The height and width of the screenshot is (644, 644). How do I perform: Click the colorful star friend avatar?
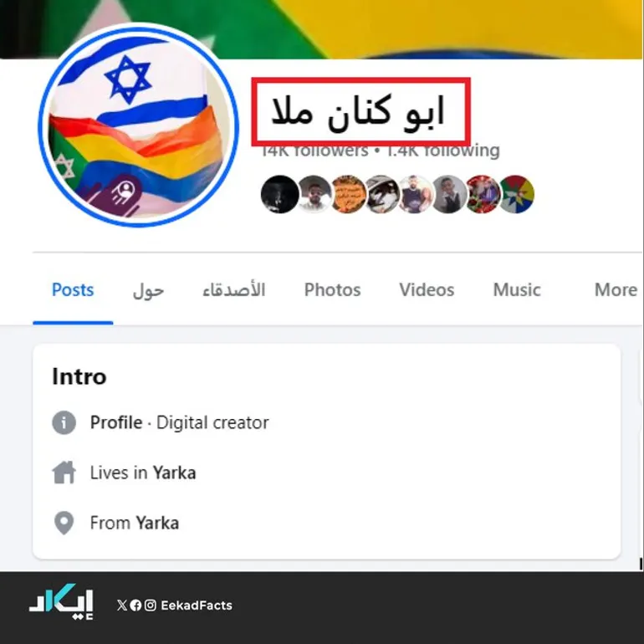click(517, 194)
